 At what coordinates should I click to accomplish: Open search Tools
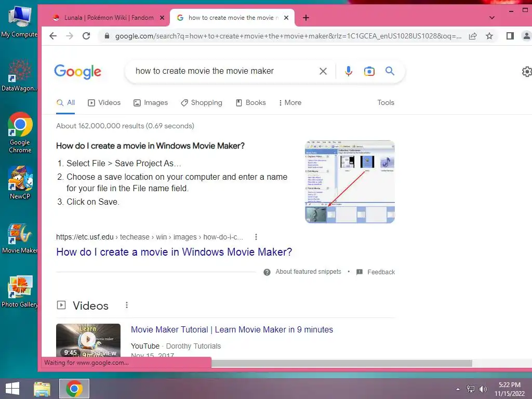[x=386, y=102]
